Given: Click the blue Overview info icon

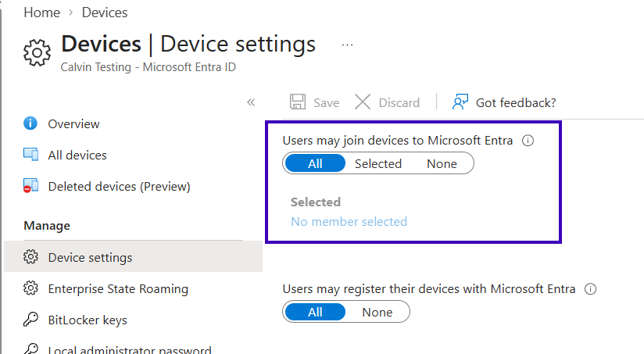Looking at the screenshot, I should [x=30, y=123].
